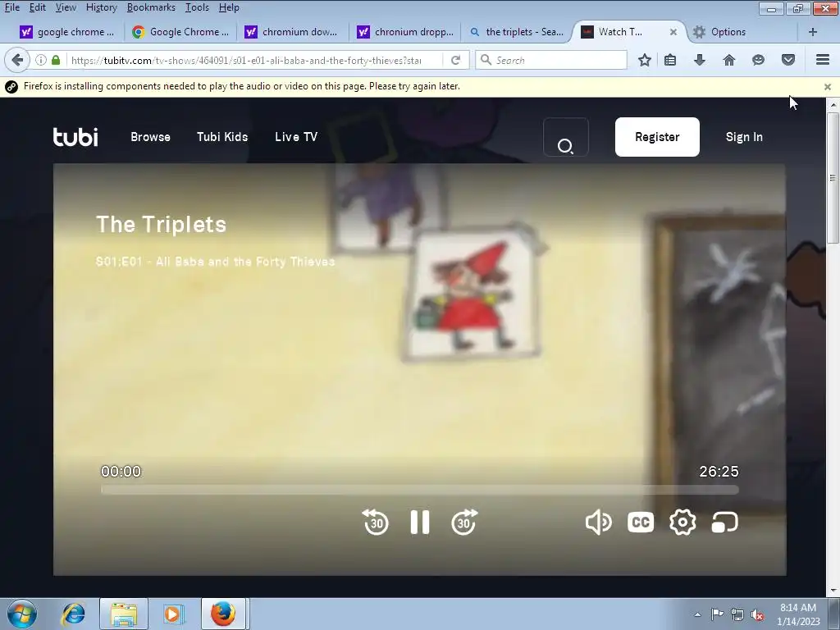Click Firefox taskbar button
840x630 pixels.
pos(223,614)
